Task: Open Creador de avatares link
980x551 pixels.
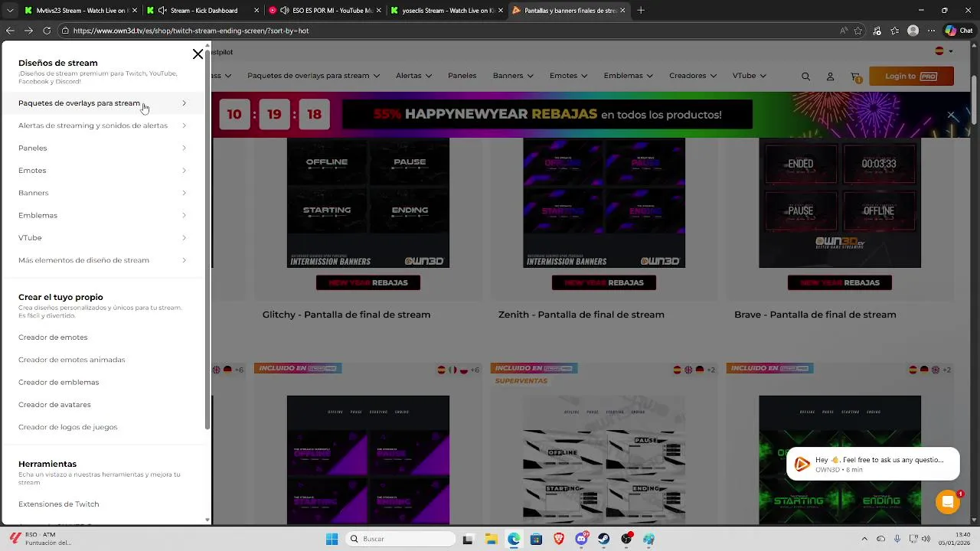Action: (x=54, y=405)
